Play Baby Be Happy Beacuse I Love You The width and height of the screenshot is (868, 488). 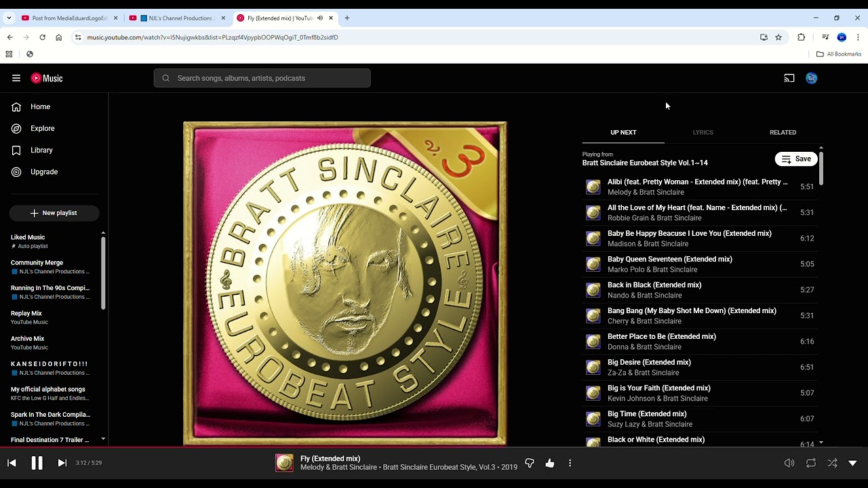[700, 239]
